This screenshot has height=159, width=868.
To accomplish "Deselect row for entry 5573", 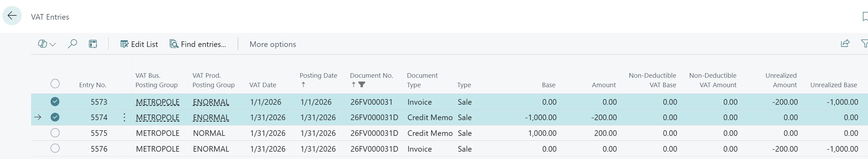I will (x=55, y=102).
